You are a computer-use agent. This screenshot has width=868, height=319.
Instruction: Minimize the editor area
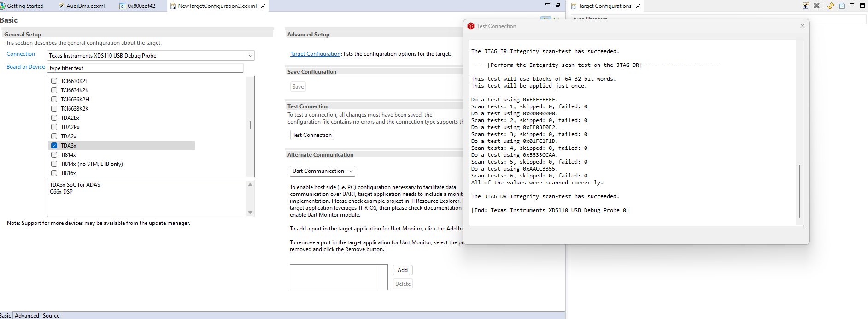click(x=547, y=5)
